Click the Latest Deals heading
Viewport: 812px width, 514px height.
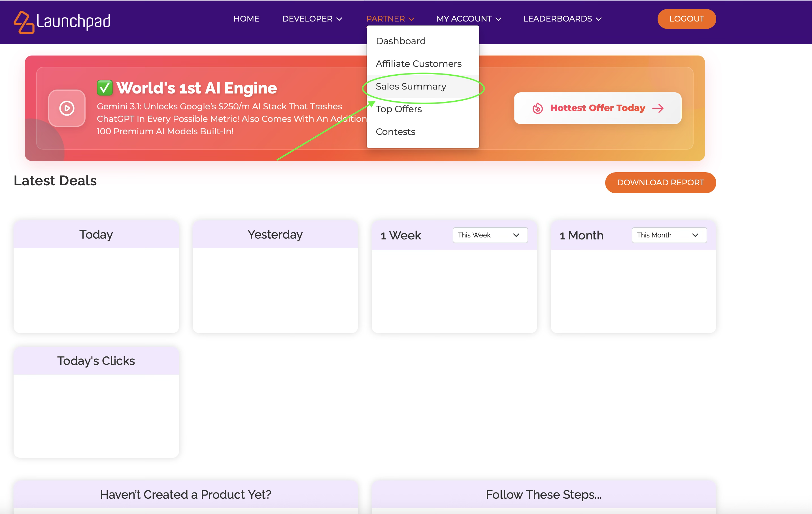[x=55, y=181]
